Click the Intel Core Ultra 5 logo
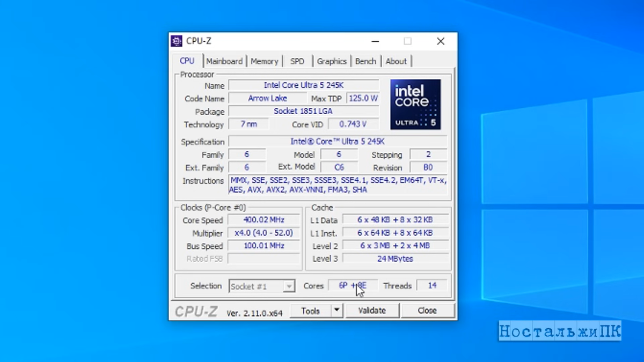This screenshot has width=644, height=362. coord(415,104)
